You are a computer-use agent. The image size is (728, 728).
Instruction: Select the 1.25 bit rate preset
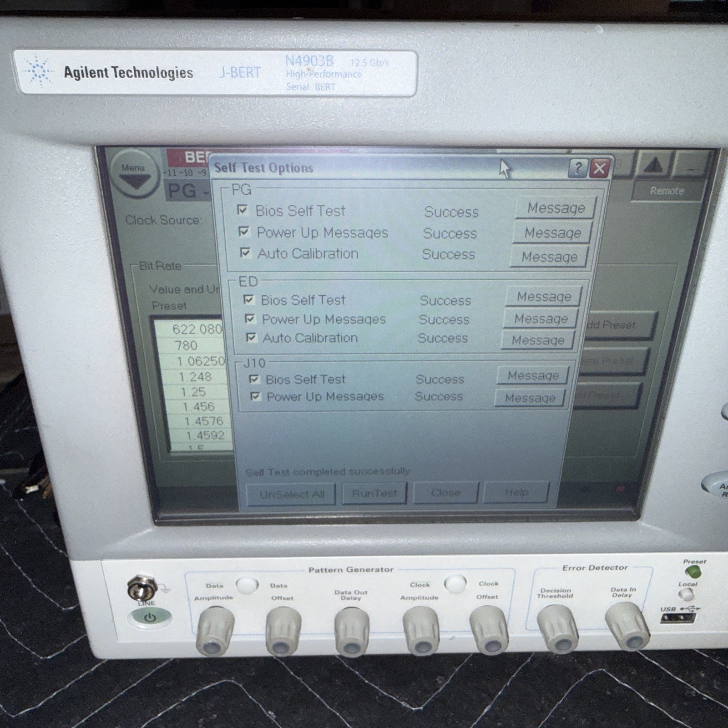pos(193,392)
